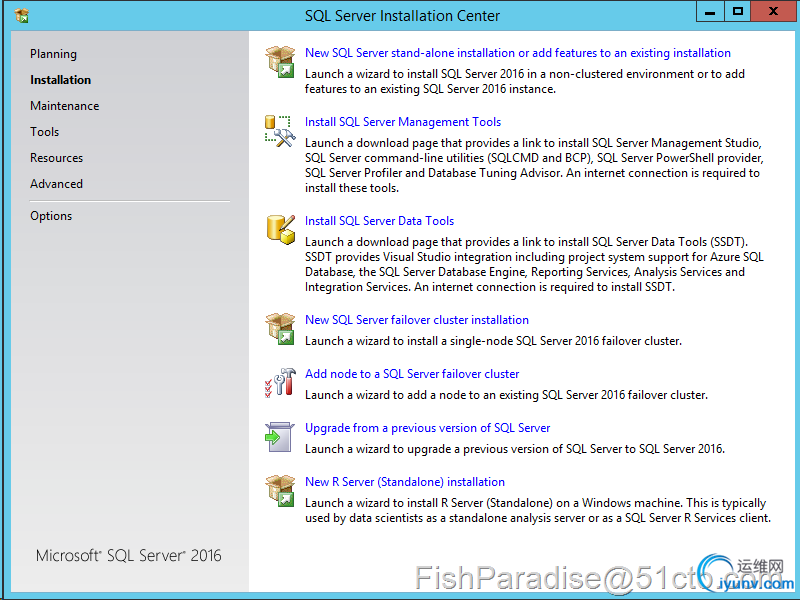The width and height of the screenshot is (800, 600).
Task: Click the stand-alone installation box icon
Action: tap(280, 61)
